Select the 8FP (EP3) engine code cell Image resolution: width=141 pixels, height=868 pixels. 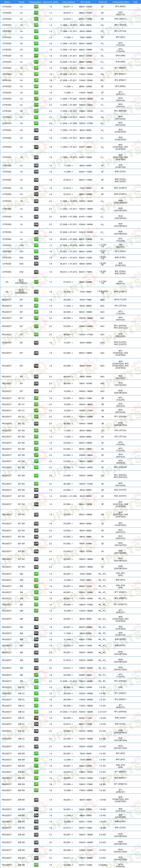[x=120, y=37]
